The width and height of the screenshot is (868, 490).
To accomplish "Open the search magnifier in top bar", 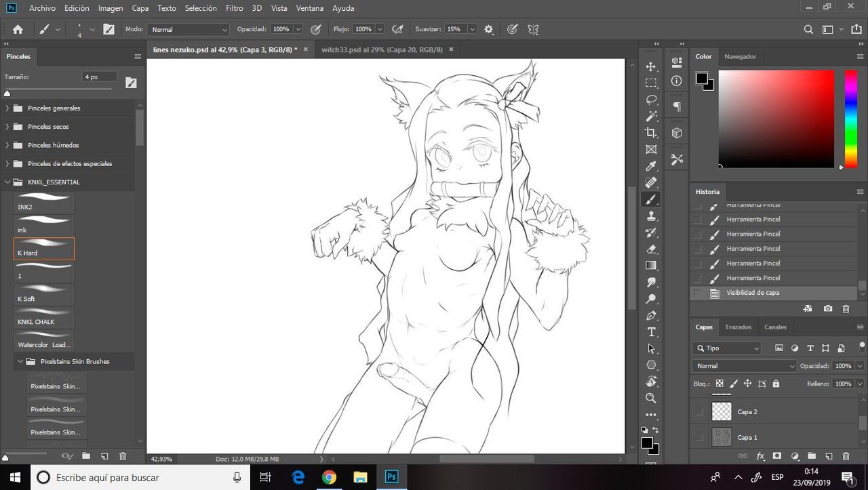I will (x=808, y=29).
